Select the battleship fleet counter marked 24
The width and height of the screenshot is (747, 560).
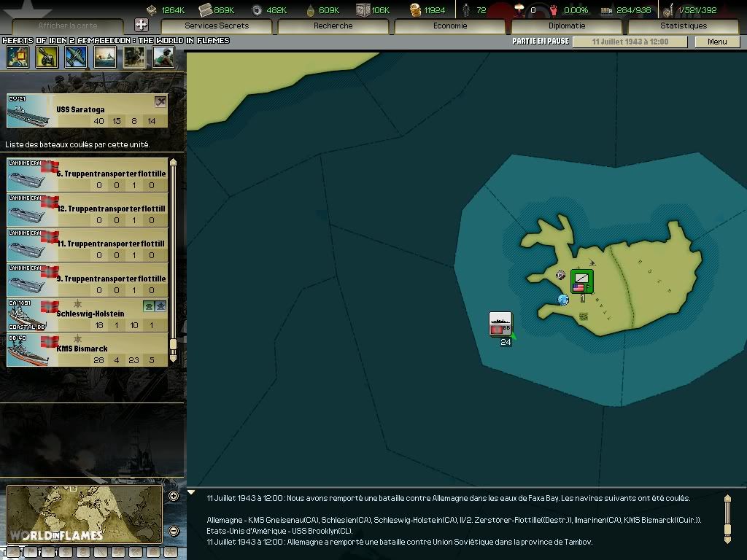pos(500,324)
